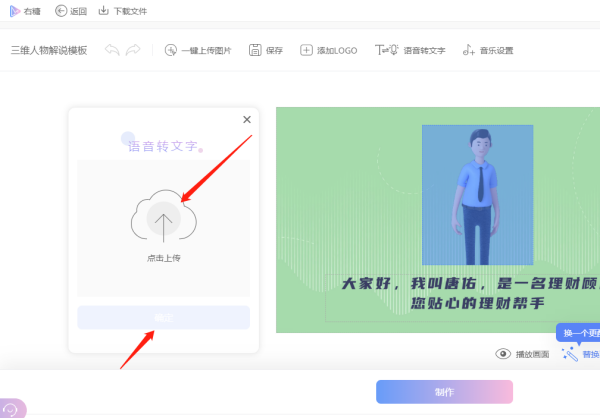Screen dimensions: 600x418
Task: Click the 添加LOGO toolbar label
Action: click(337, 51)
